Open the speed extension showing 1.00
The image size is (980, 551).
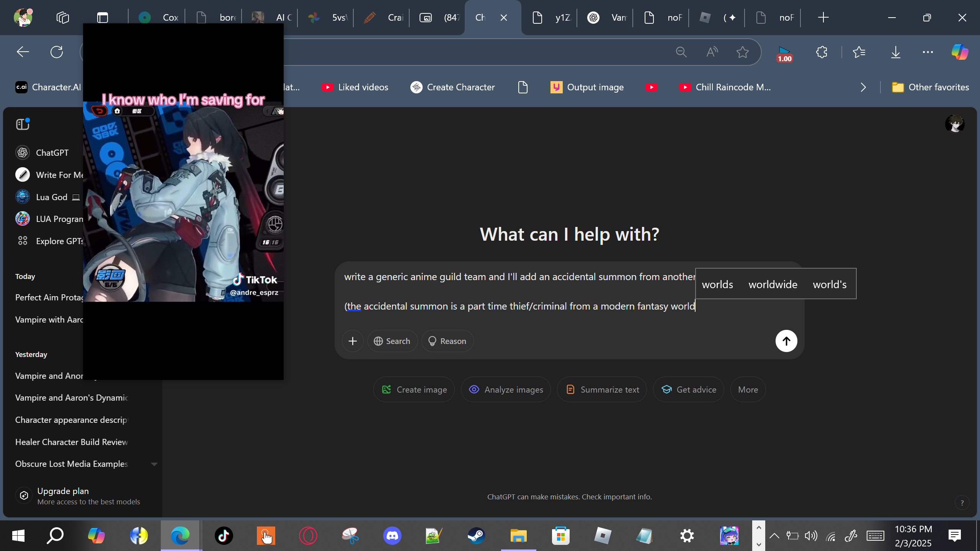click(x=784, y=54)
